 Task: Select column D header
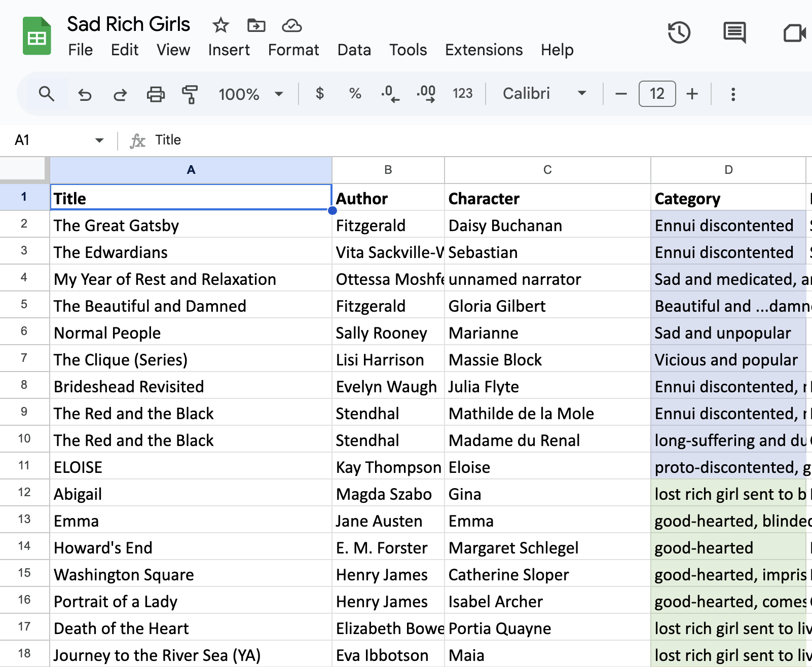[x=728, y=170]
